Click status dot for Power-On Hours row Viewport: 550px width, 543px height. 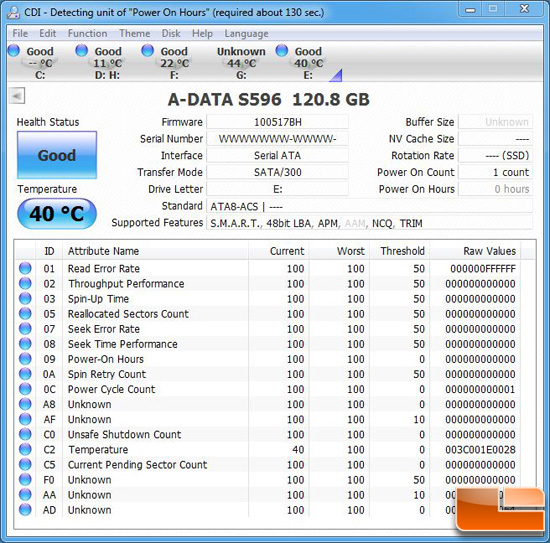click(x=25, y=359)
